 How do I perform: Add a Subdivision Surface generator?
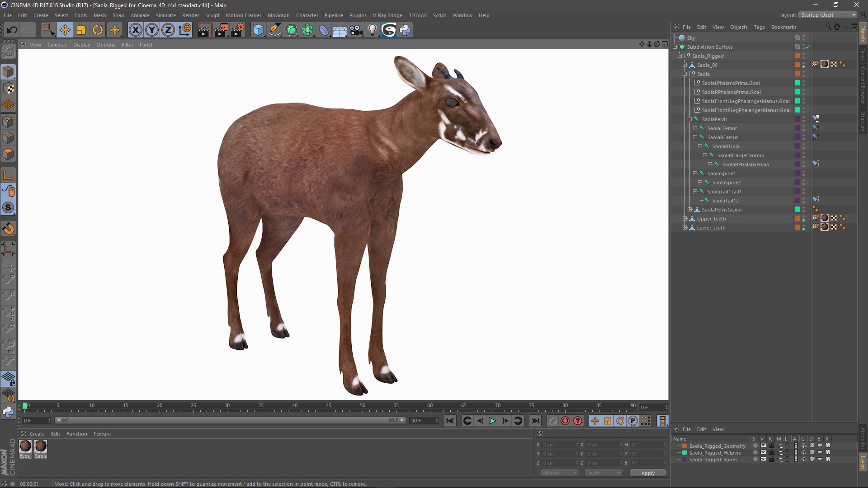(291, 30)
